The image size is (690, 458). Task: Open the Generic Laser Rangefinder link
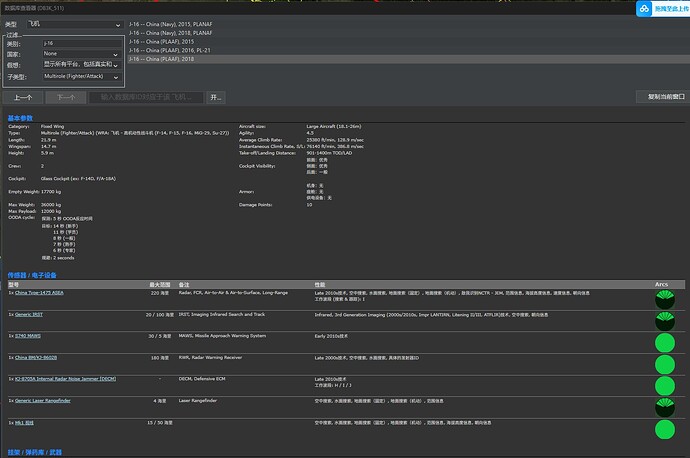[x=45, y=401]
